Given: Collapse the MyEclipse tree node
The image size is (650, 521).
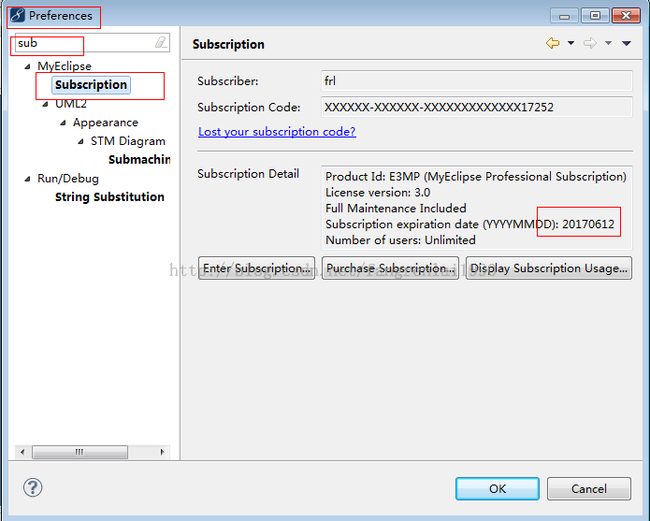Looking at the screenshot, I should (27, 66).
